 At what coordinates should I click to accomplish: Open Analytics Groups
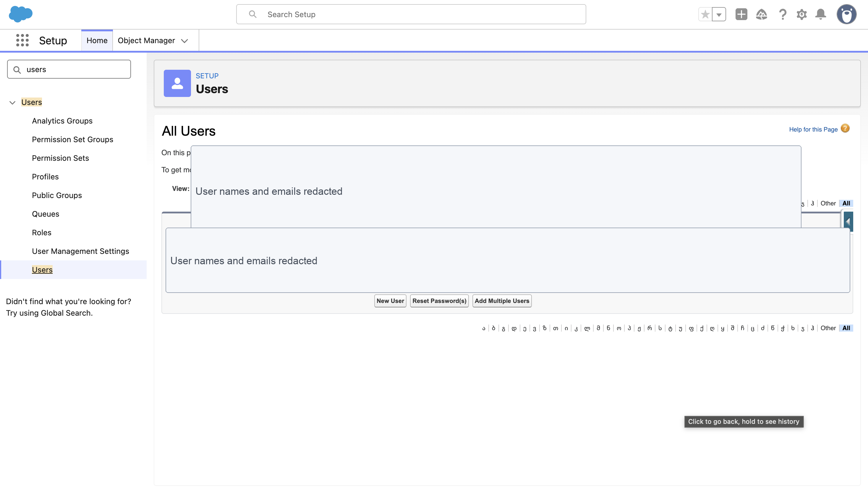coord(62,121)
